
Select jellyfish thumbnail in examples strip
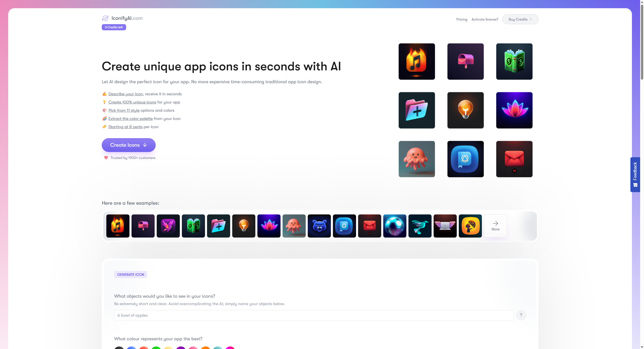[294, 226]
